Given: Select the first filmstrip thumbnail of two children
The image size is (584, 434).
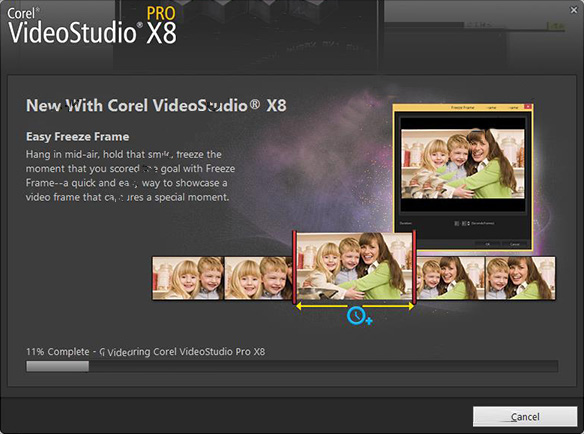Looking at the screenshot, I should tap(188, 278).
